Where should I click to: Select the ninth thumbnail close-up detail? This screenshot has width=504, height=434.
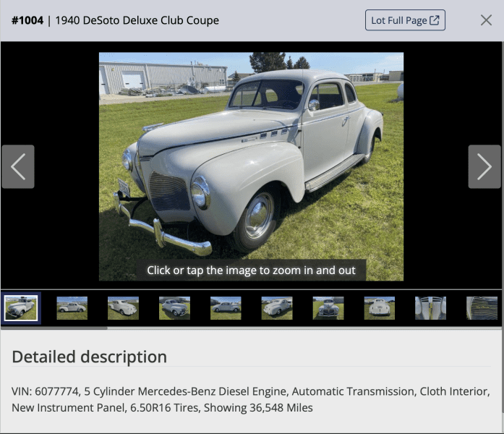coord(431,308)
